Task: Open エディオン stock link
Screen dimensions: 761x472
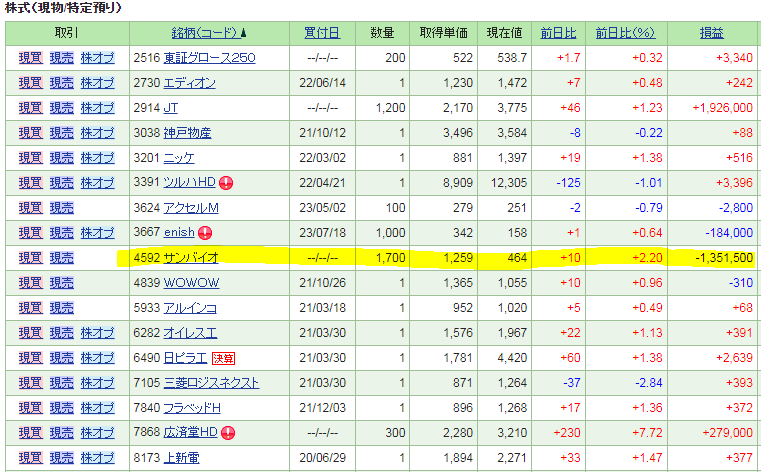Action: 189,83
